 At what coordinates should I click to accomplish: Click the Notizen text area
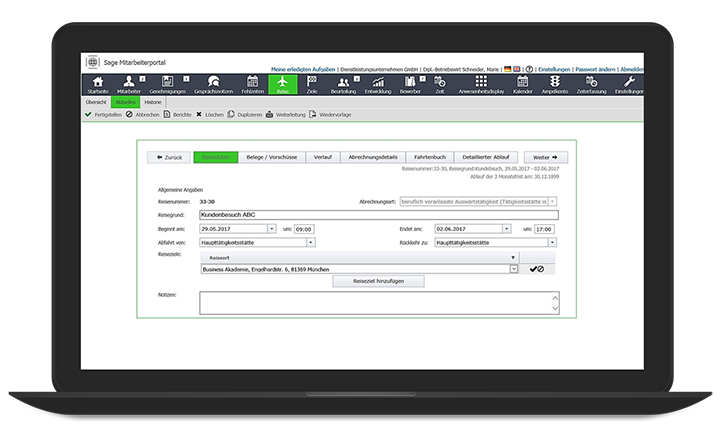coord(379,303)
